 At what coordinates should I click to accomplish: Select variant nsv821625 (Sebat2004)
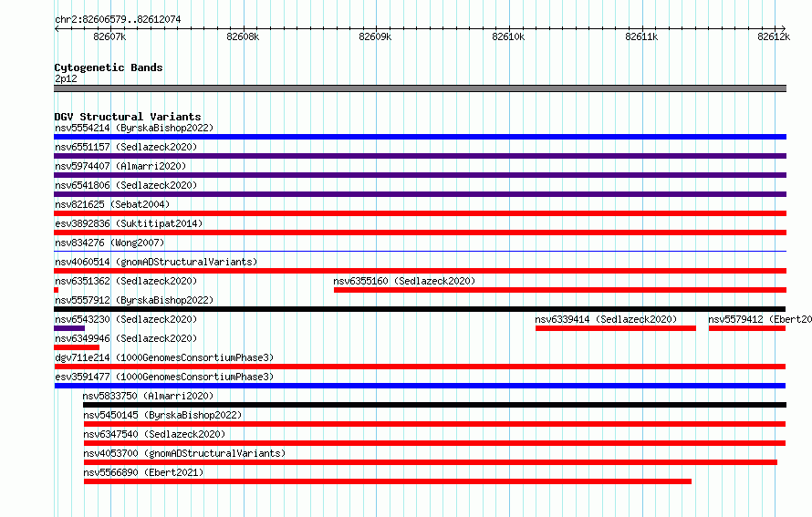tap(112, 204)
